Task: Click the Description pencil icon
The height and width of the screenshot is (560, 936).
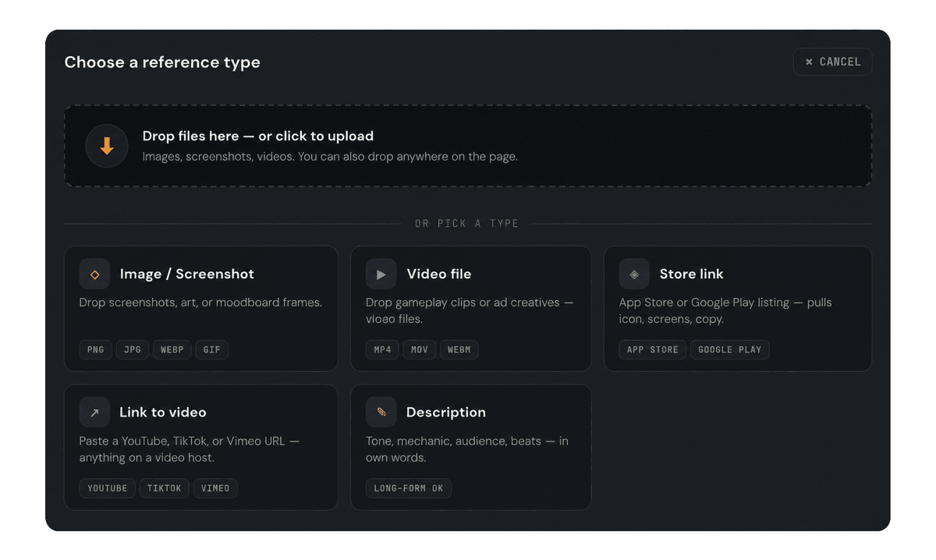Action: [x=381, y=413]
